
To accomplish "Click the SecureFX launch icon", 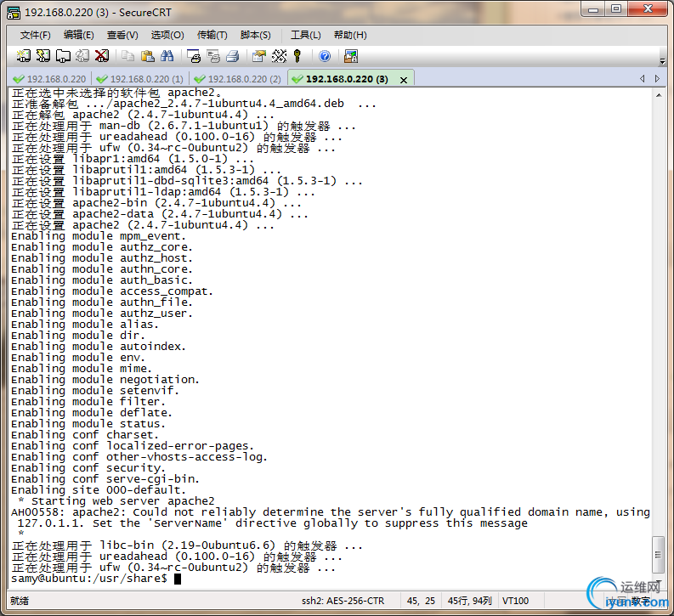I will pos(351,56).
